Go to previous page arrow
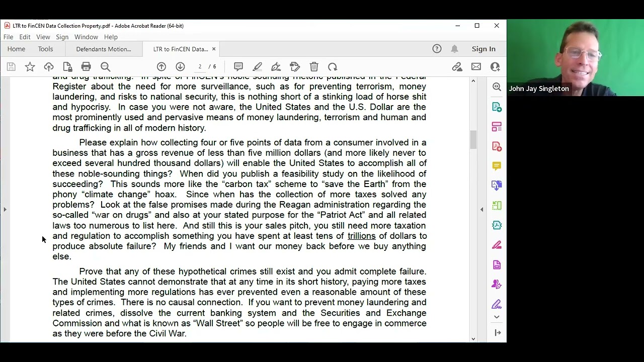The image size is (644, 362). click(162, 67)
